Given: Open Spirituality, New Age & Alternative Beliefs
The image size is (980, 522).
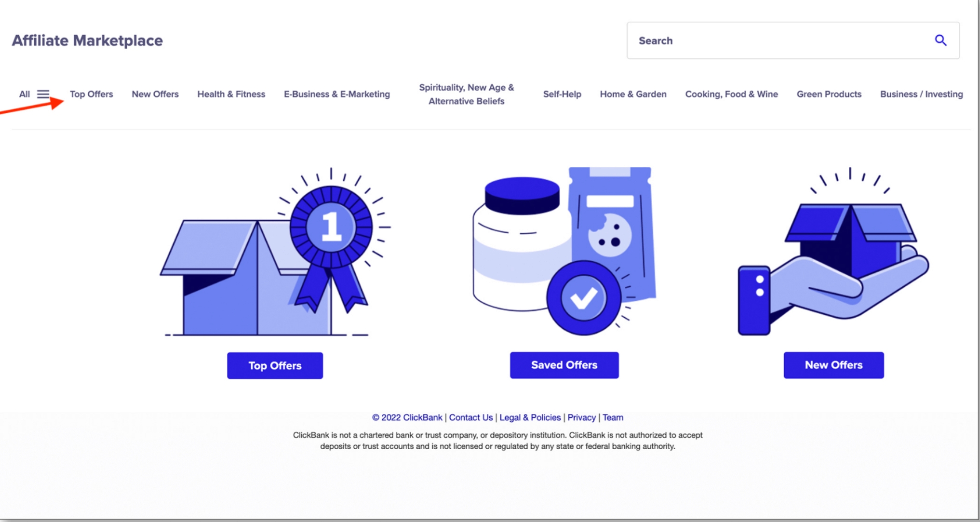Looking at the screenshot, I should [466, 94].
